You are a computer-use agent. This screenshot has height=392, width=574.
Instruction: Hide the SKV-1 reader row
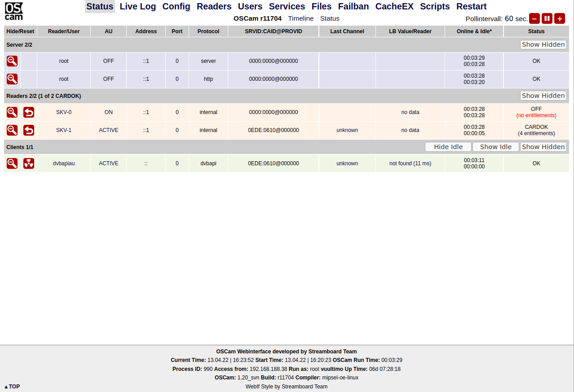(12, 130)
